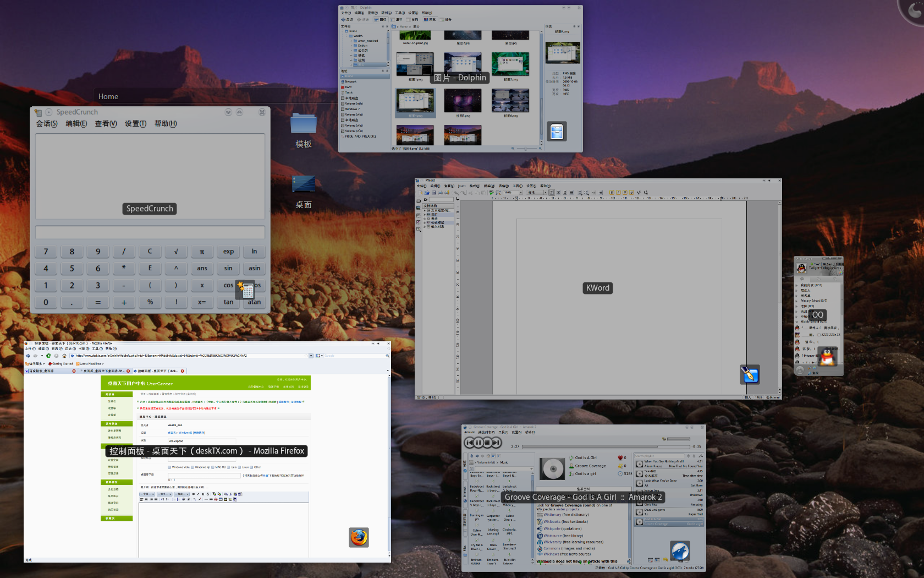Click the Trash entry in Dolphin places
Viewport: 924px width, 578px height.
point(349,92)
